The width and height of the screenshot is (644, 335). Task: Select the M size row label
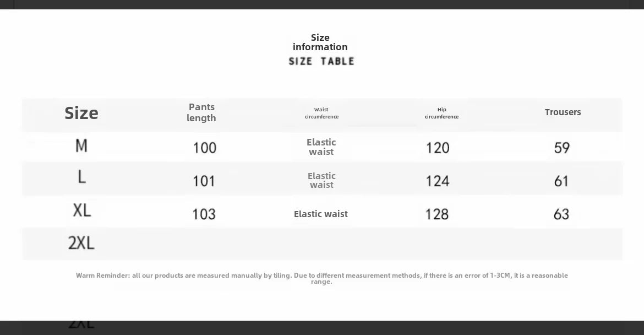(81, 145)
